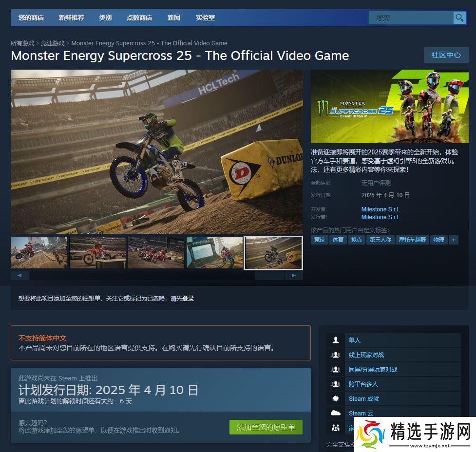Click the split-screen PvP icon beside 同屏/分屏玩家对战
The height and width of the screenshot is (452, 476).
click(x=335, y=369)
